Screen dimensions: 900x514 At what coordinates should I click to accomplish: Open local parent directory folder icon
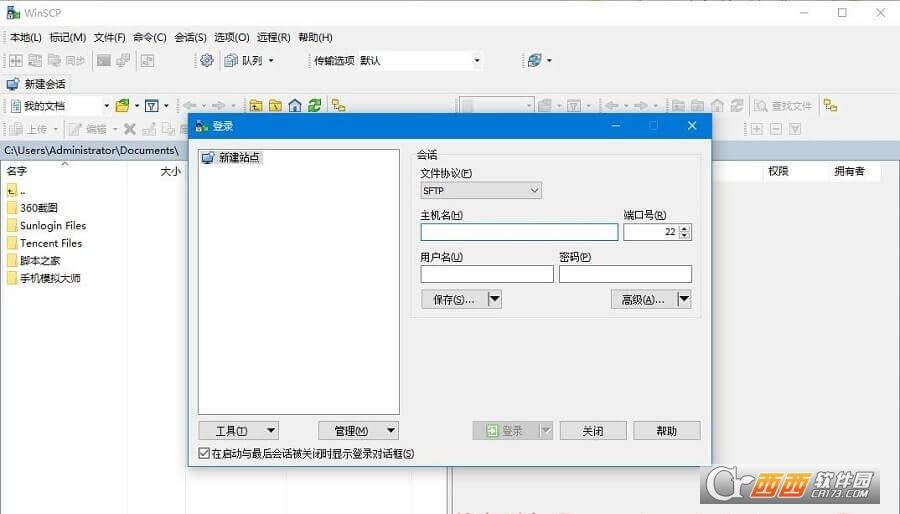pos(256,106)
